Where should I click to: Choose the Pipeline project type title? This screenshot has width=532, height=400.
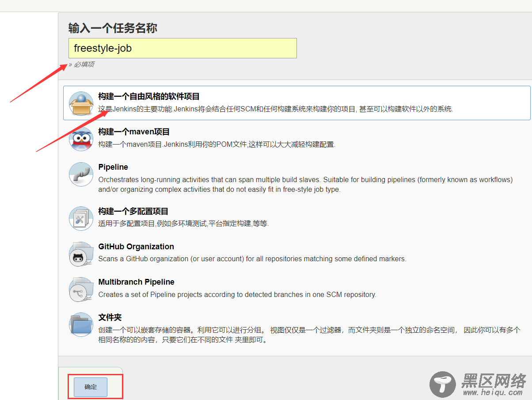pyautogui.click(x=113, y=167)
